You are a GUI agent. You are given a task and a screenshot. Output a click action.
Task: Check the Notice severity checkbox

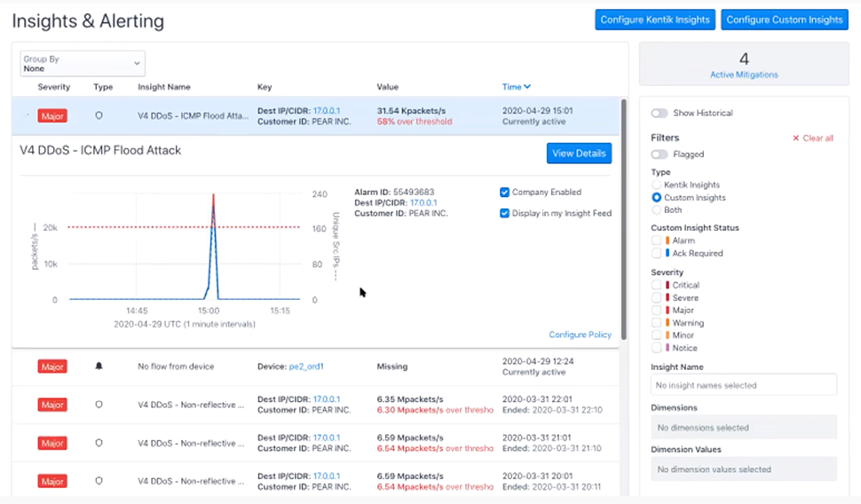[x=656, y=348]
